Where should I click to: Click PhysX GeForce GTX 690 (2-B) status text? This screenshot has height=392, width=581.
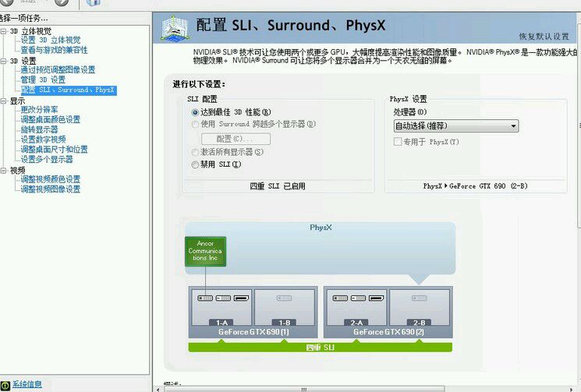coord(476,186)
